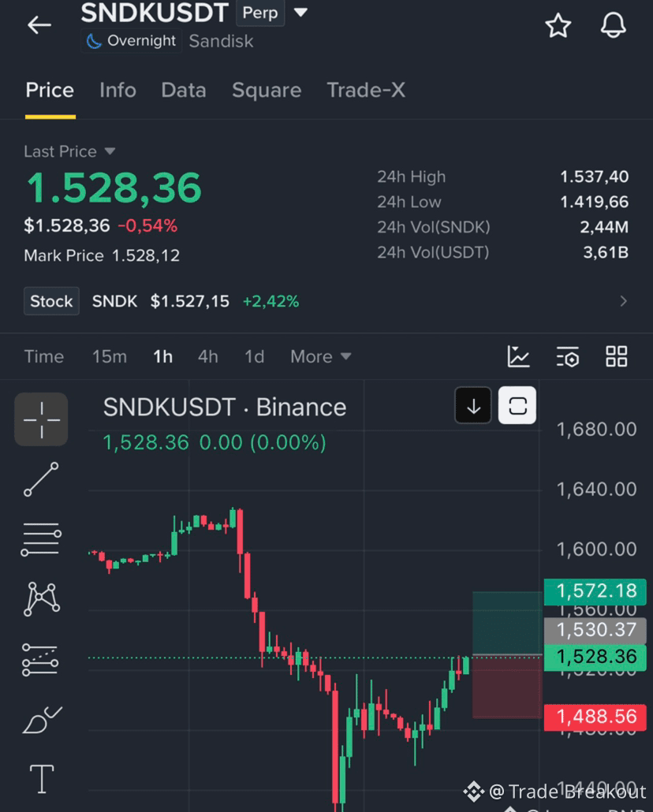
Task: Select the trend line drawing tool
Action: pos(42,479)
